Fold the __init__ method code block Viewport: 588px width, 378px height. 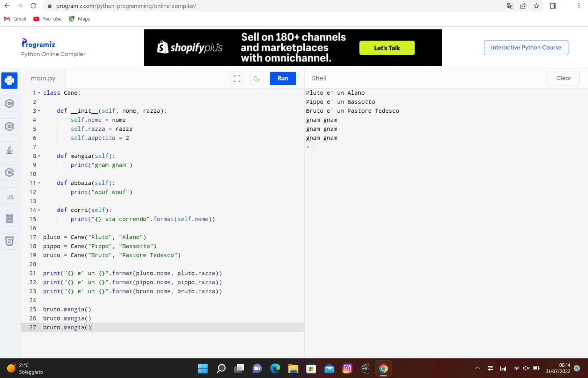tap(38, 111)
